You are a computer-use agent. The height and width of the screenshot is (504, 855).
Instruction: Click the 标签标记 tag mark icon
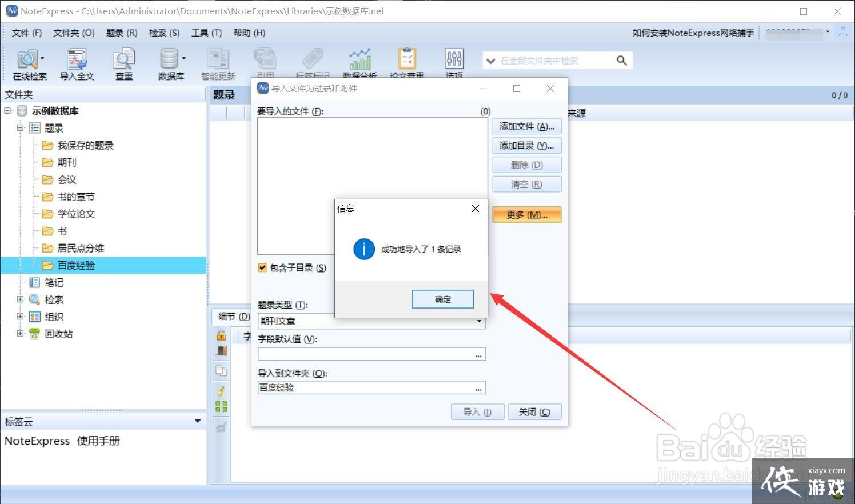[x=313, y=63]
